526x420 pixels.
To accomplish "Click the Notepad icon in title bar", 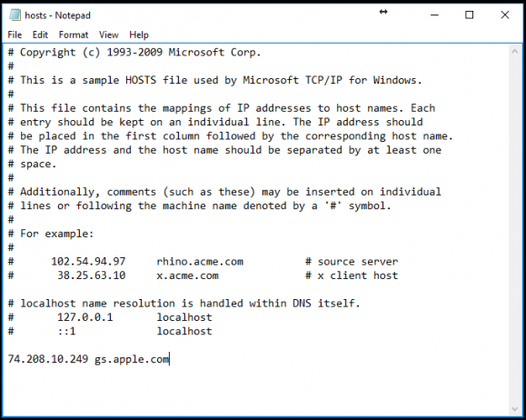I will (x=15, y=15).
